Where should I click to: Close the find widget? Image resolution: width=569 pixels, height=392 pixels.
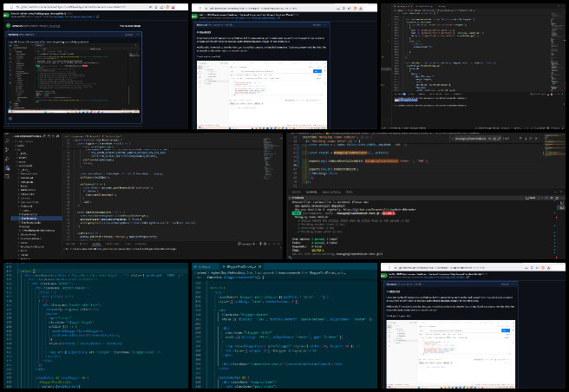(536, 139)
